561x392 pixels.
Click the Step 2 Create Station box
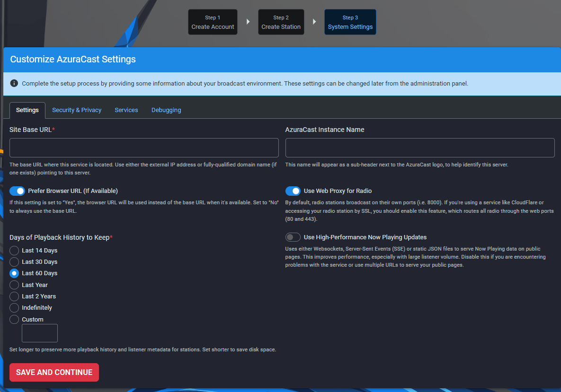(x=281, y=22)
